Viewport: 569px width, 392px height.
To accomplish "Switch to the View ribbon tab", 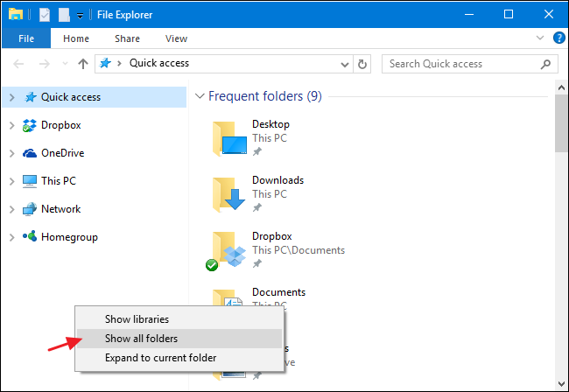I will tap(176, 38).
